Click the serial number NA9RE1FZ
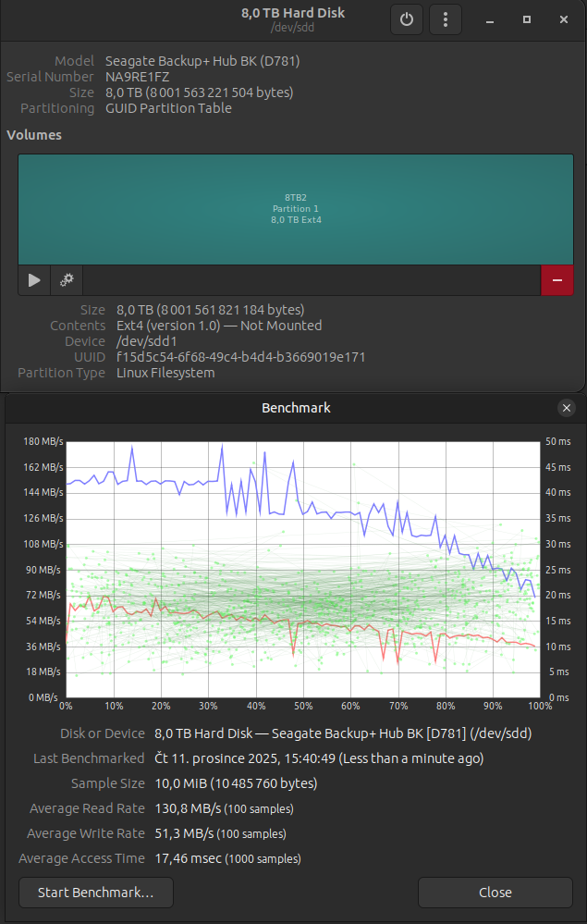 pos(145,78)
